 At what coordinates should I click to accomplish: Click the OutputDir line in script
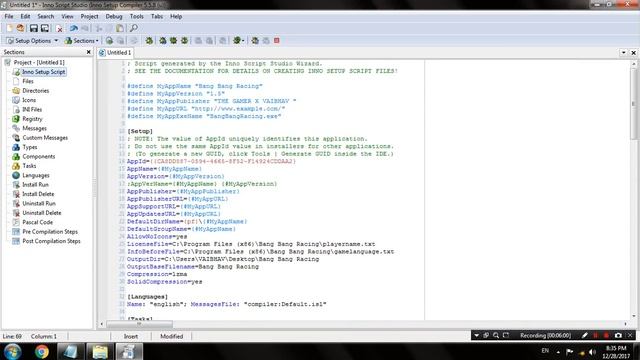tap(223, 259)
